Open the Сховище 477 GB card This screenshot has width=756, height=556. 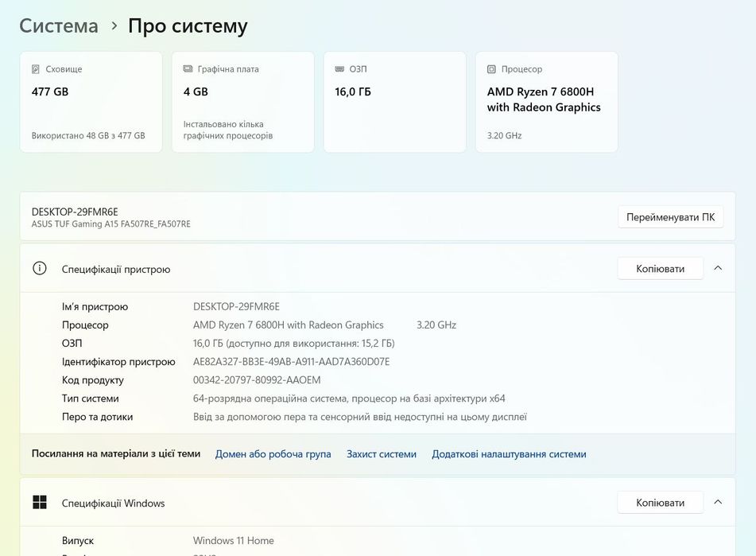coord(91,102)
